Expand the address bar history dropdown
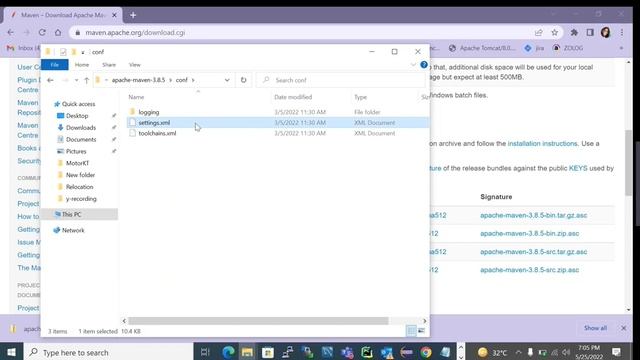Screen dimensions: 640x360 (227, 80)
